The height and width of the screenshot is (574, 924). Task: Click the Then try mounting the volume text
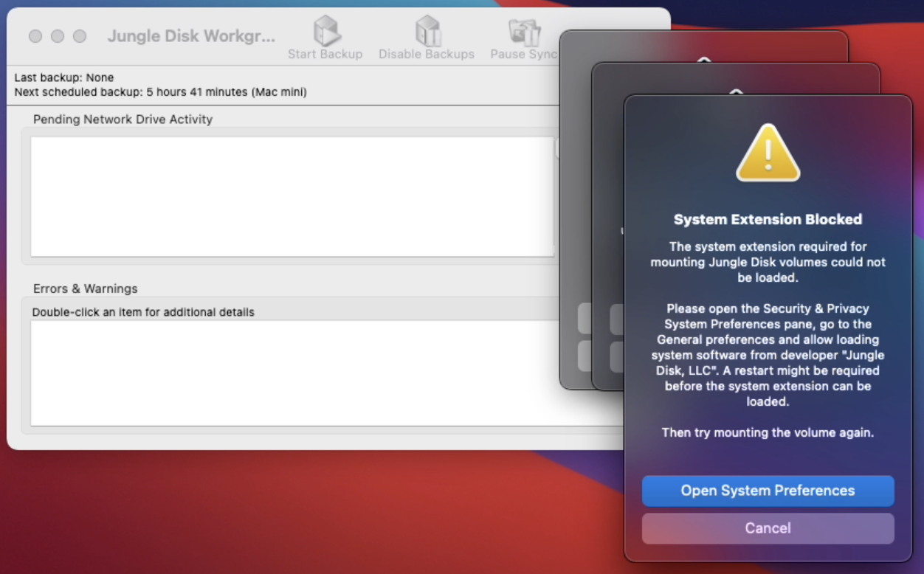(768, 433)
